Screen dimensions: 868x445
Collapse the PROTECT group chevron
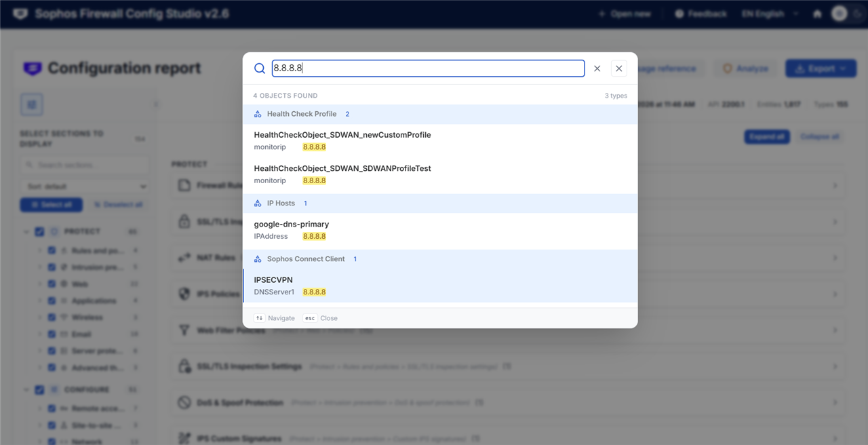click(26, 232)
